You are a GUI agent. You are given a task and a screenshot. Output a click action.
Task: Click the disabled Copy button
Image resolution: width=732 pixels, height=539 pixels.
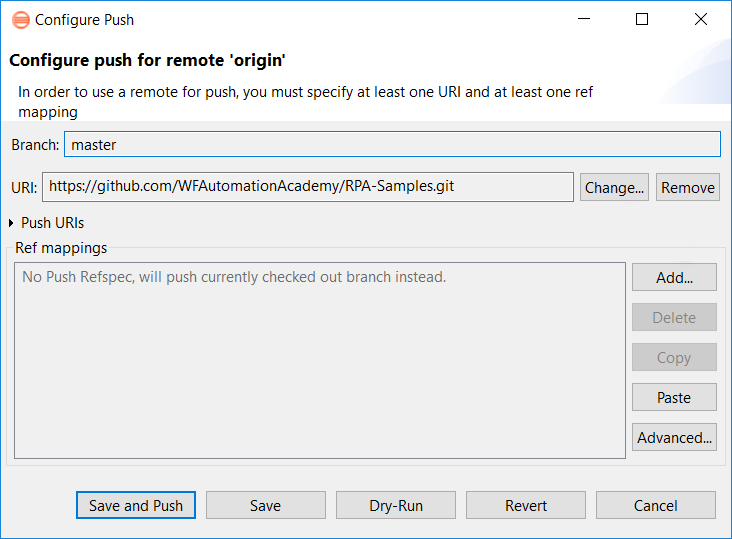pos(674,357)
